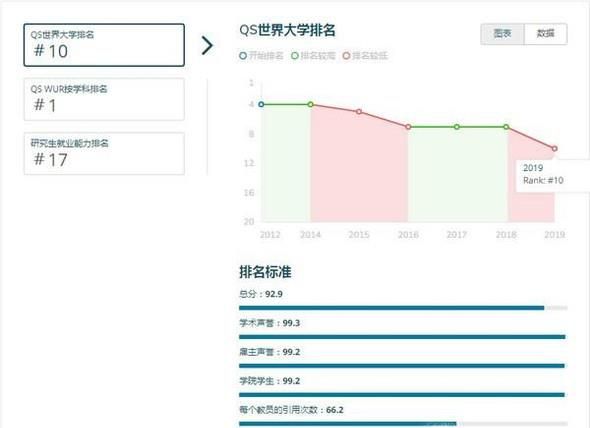Click the 2017 x-axis year label
Viewport: 590px width, 428px height.
pos(457,235)
